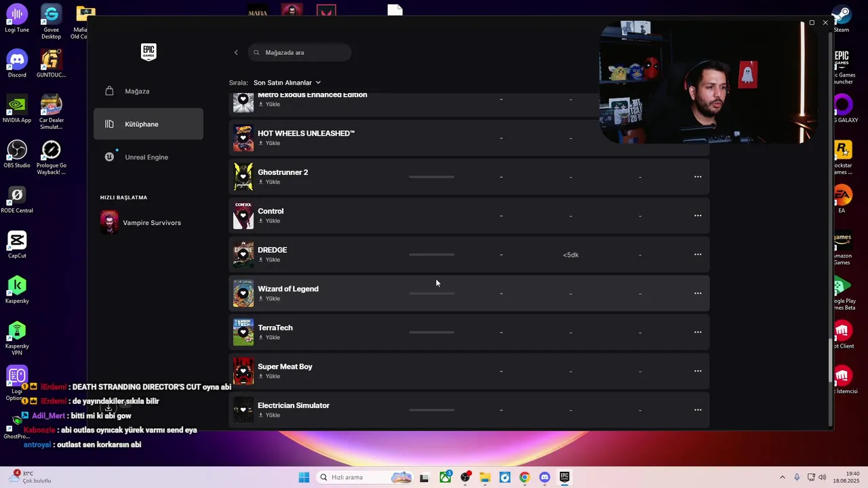Screen dimensions: 868x488
Task: Click the Ghostrunner 2 achievement progress bar
Action: point(432,177)
